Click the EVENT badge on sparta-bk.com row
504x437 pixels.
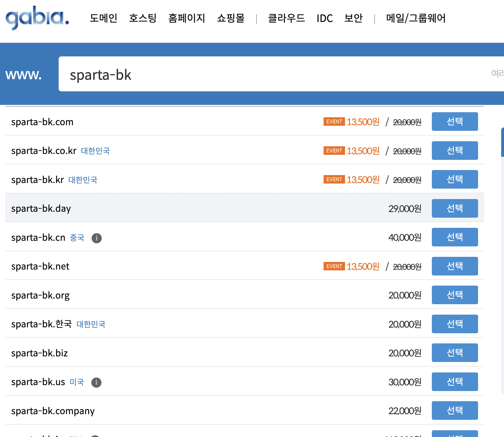click(334, 122)
